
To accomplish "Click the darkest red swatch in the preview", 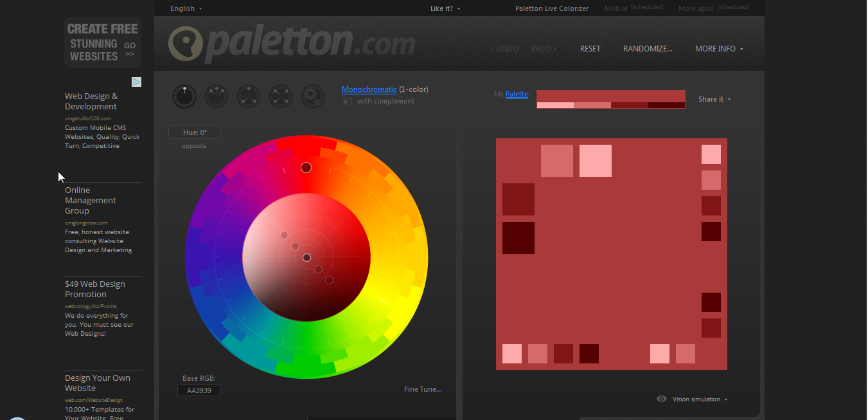I will point(518,238).
